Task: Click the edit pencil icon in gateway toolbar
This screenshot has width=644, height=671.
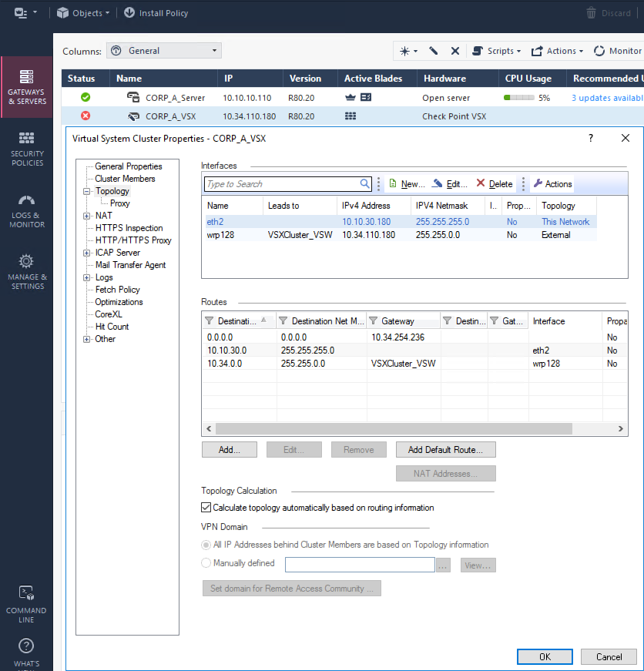Action: (x=433, y=52)
